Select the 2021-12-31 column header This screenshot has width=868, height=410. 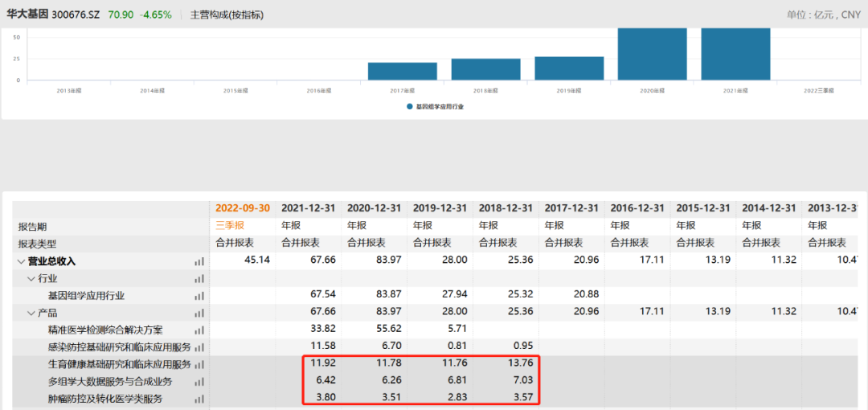click(x=309, y=208)
